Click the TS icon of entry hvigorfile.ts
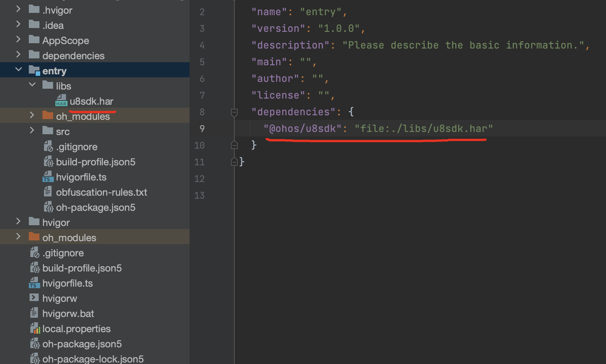Screen dimensions: 606x364 pos(48,176)
